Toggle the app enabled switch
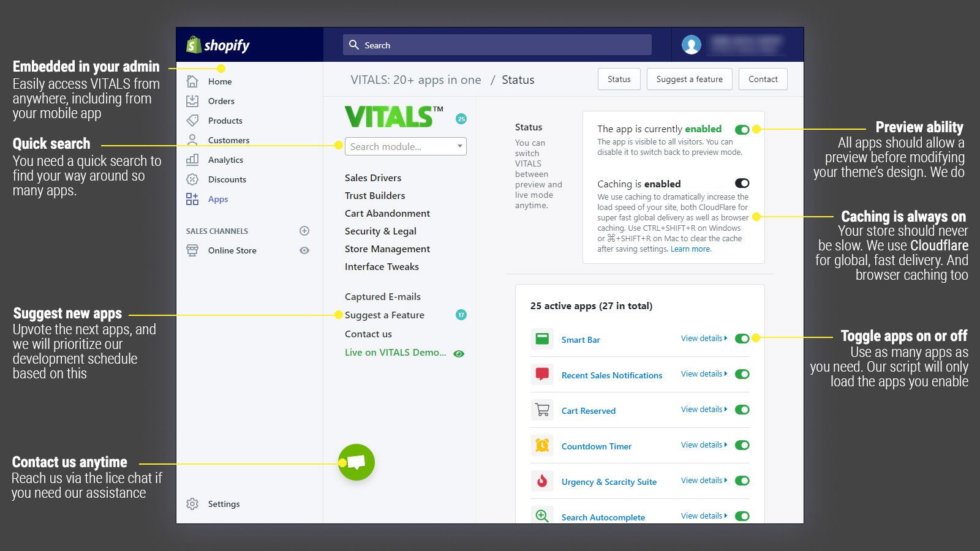This screenshot has width=980, height=551. tap(742, 129)
